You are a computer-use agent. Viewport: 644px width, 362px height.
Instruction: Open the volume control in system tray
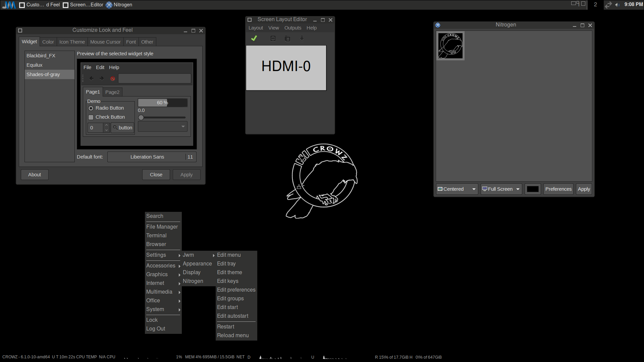tap(617, 5)
